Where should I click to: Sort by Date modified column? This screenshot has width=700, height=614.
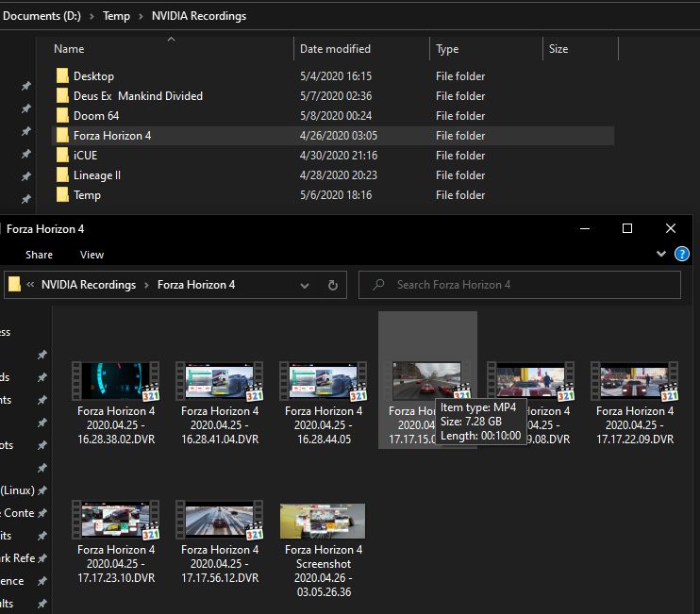(335, 49)
